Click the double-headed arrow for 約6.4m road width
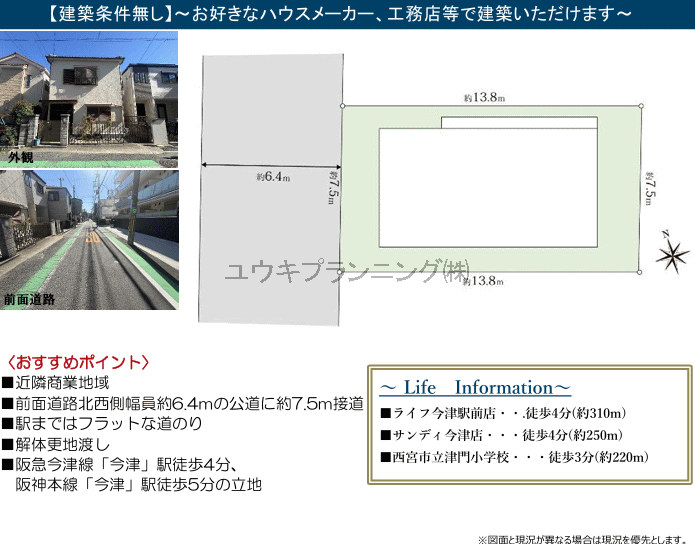This screenshot has width=695, height=544. pyautogui.click(x=272, y=165)
